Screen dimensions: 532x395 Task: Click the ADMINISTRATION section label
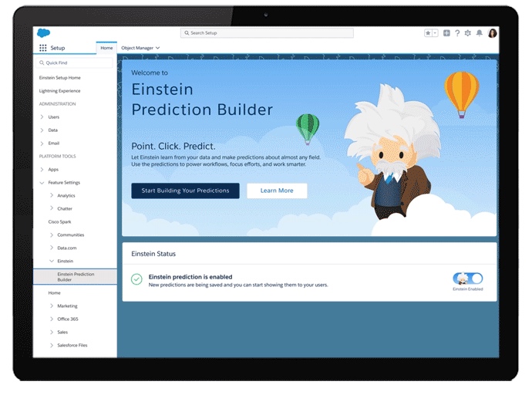57,104
